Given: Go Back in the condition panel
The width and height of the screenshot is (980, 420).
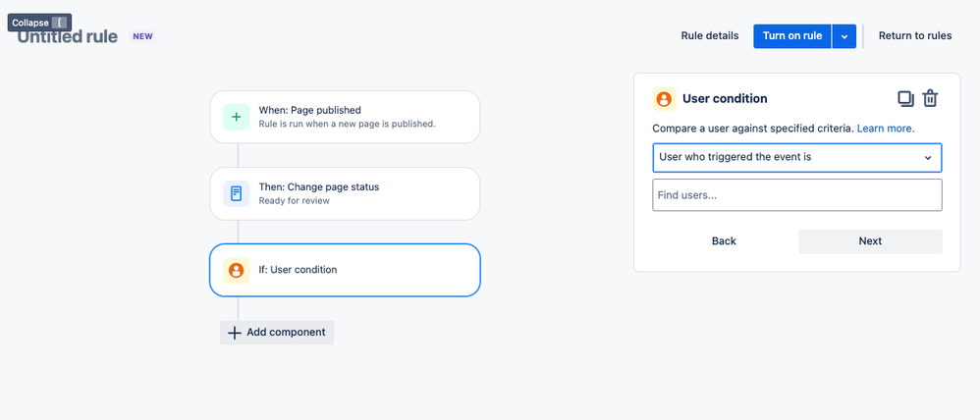Looking at the screenshot, I should pyautogui.click(x=724, y=241).
